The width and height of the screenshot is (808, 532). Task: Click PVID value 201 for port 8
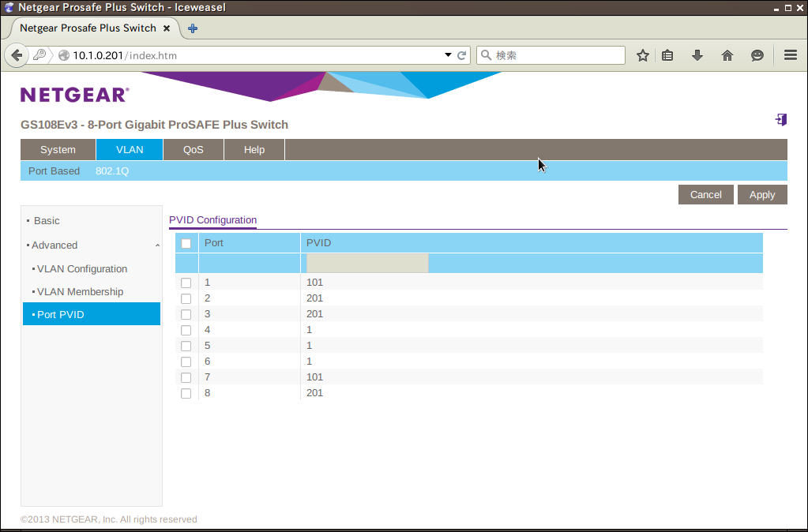tap(314, 393)
